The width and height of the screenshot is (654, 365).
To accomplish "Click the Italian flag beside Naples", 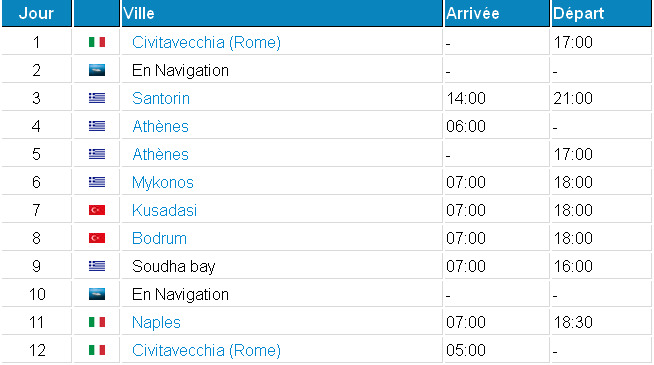I will click(x=97, y=322).
